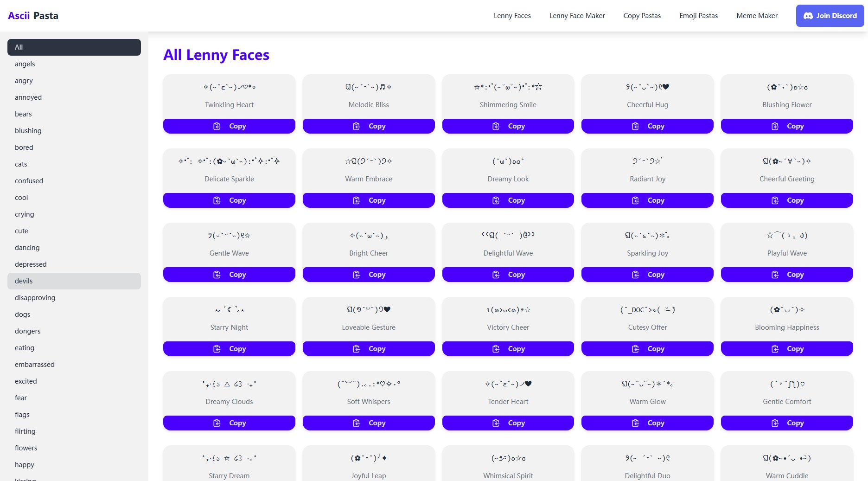Open the flirting category
This screenshot has width=868, height=481.
point(74,431)
